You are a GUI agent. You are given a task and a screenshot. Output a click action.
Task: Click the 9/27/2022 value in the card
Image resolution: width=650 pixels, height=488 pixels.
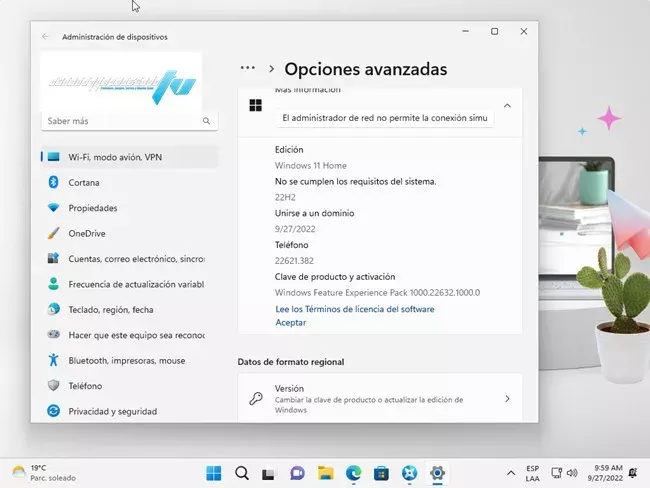pos(295,229)
